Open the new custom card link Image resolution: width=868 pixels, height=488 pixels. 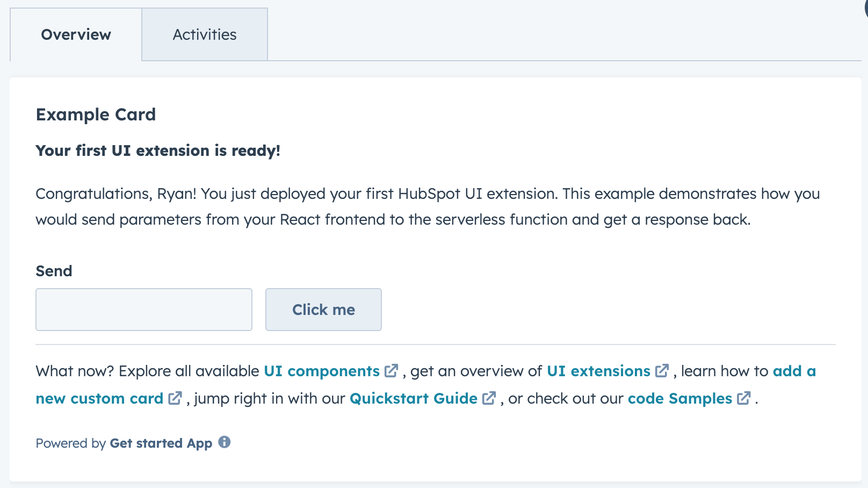99,399
